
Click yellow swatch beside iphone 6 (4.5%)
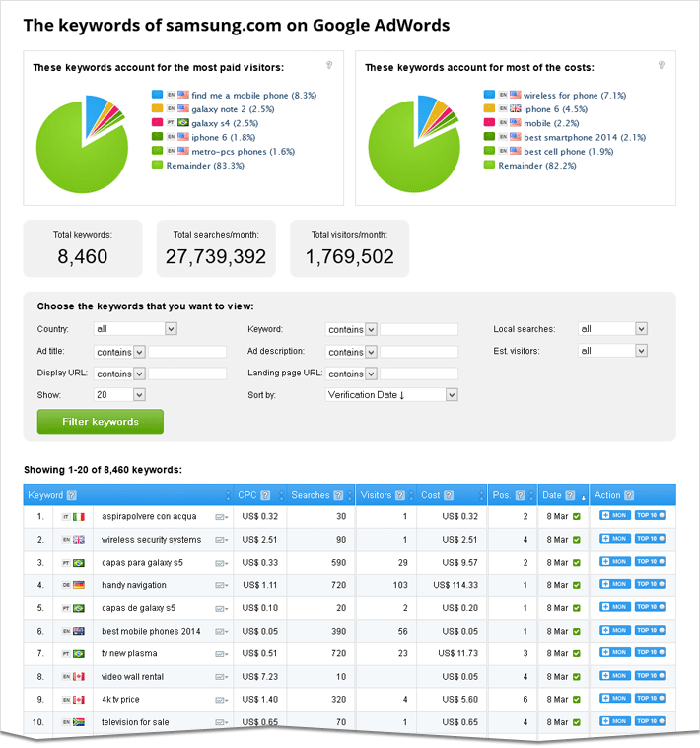point(489,108)
